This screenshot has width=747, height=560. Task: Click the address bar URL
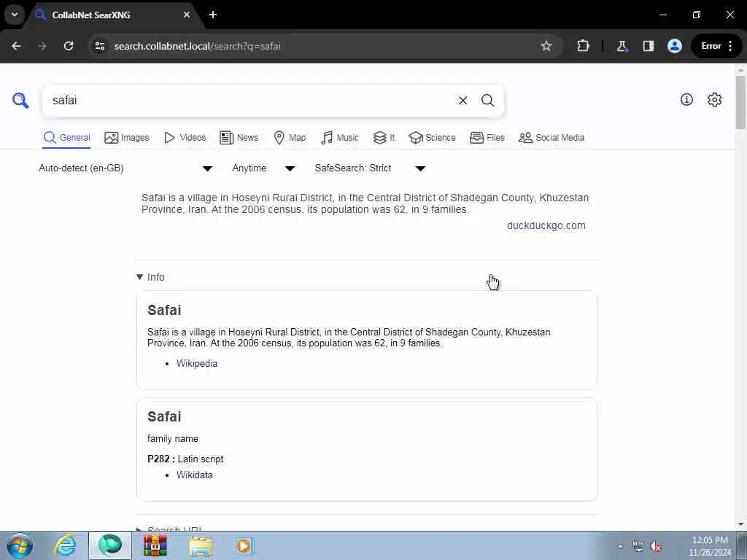click(x=197, y=46)
